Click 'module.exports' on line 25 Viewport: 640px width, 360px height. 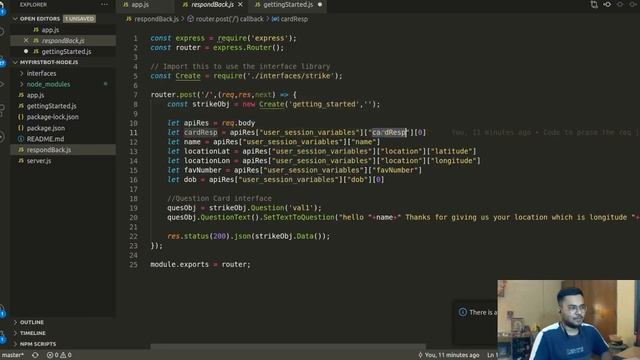coord(179,264)
